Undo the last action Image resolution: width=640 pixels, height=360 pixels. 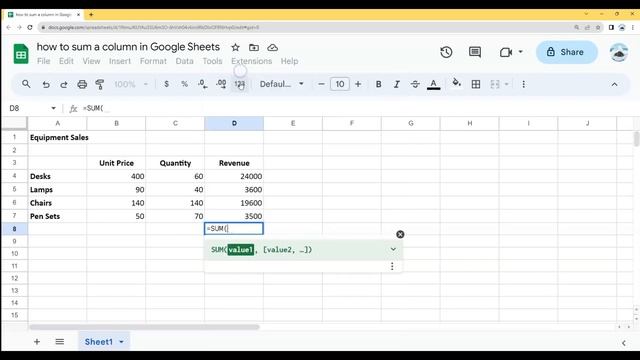[46, 84]
